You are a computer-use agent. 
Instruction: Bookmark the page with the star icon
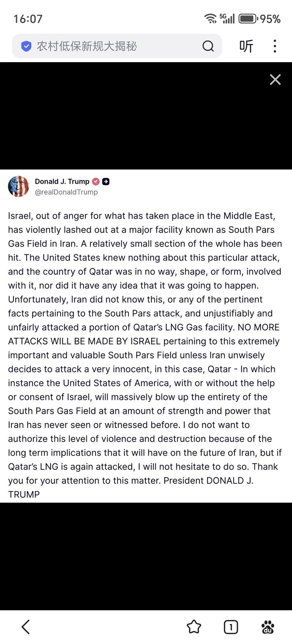pyautogui.click(x=194, y=627)
